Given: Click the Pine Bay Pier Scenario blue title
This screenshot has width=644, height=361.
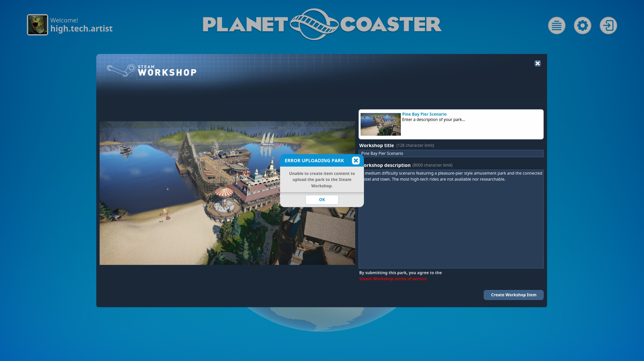Looking at the screenshot, I should click(x=424, y=114).
